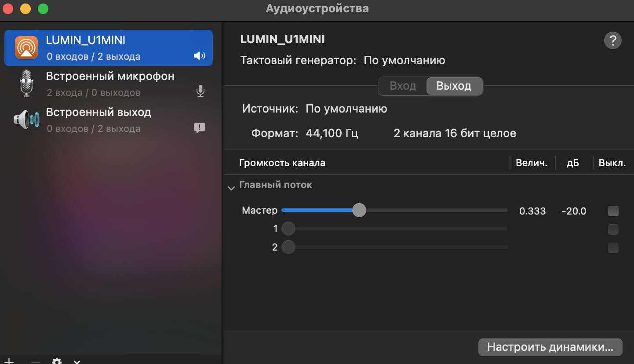Click the дБ column header
This screenshot has height=364, width=634.
point(573,163)
